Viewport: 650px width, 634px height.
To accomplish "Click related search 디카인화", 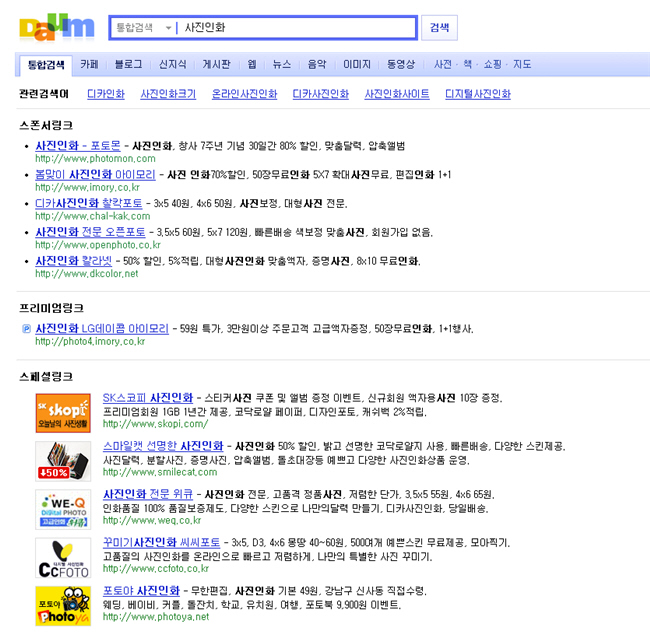I will [106, 94].
